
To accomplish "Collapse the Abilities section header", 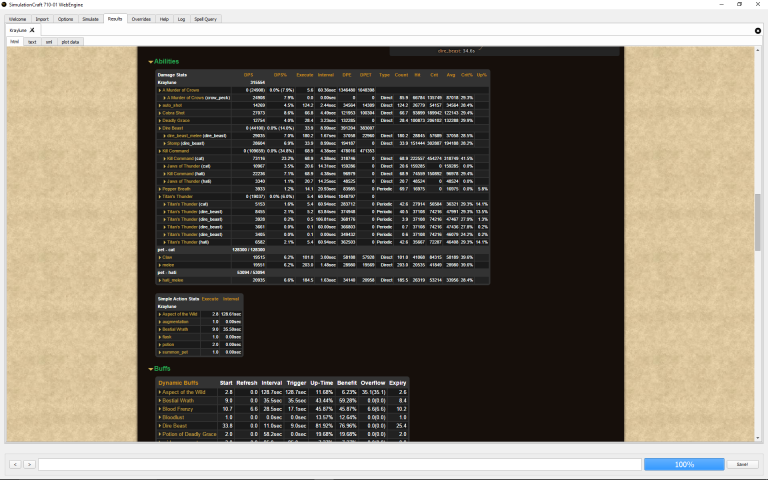I will (166, 62).
